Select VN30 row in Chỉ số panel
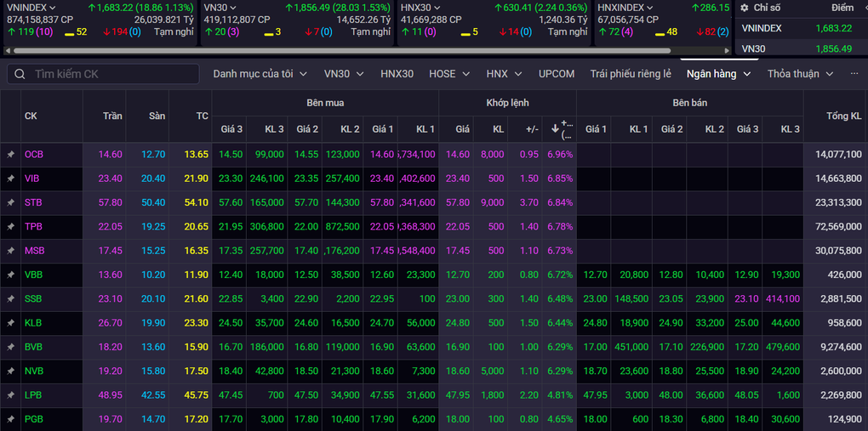This screenshot has width=868, height=431. click(801, 48)
